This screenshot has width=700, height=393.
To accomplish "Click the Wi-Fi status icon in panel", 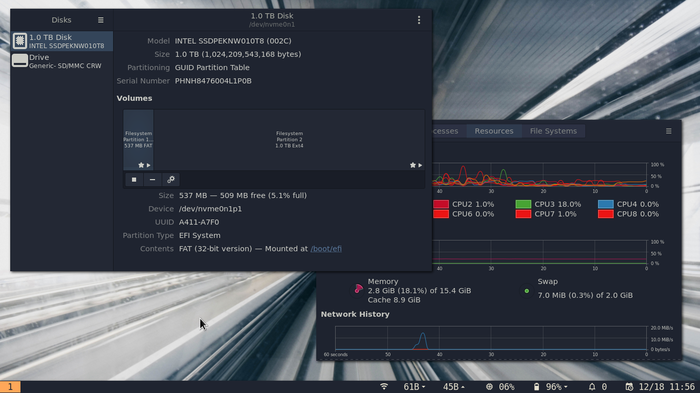I will tap(384, 387).
